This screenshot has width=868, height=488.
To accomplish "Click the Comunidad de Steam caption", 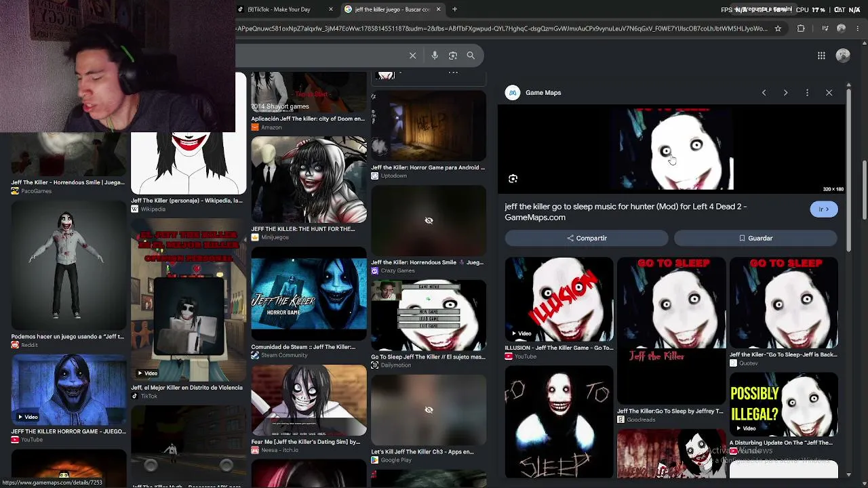I will [303, 347].
